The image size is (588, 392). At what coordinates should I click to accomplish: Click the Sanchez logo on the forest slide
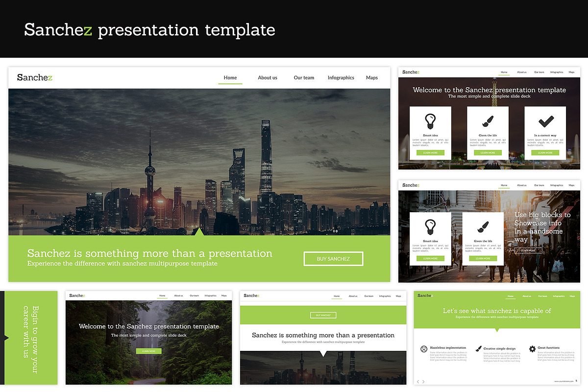point(77,295)
